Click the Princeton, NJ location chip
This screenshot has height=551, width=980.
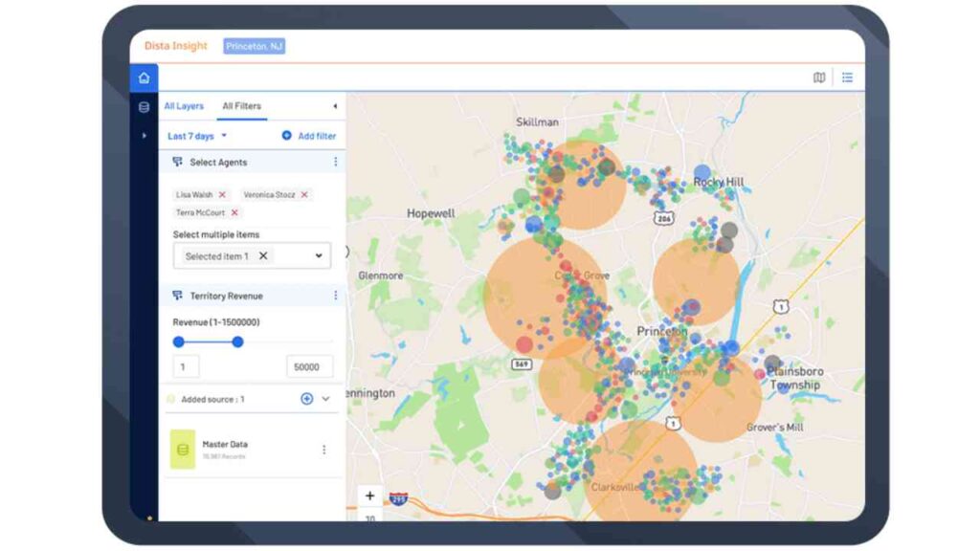(x=254, y=45)
